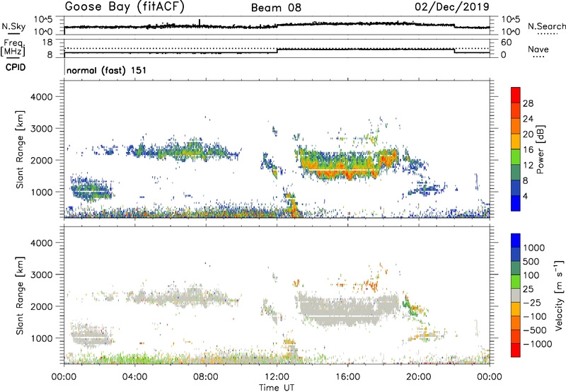Click the "3000" tick label of velocity panel
The width and height of the screenshot is (566, 392).
point(42,275)
